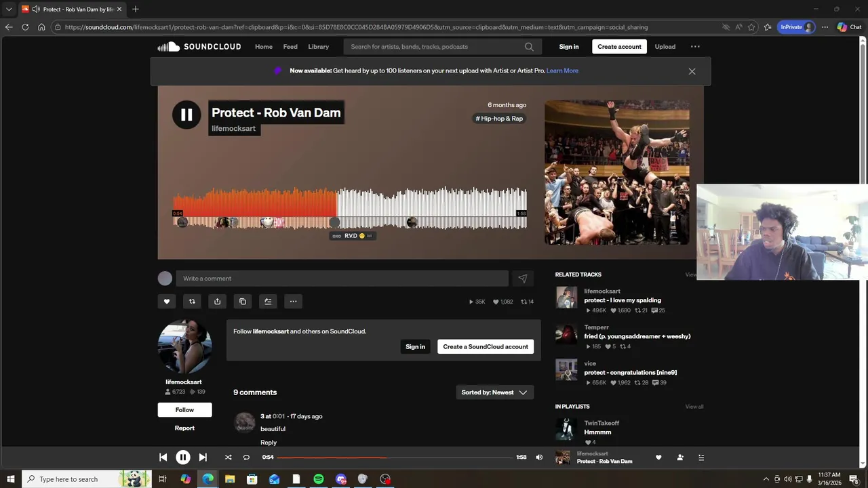Click Sign in within the follow prompt
The width and height of the screenshot is (868, 488).
(415, 347)
